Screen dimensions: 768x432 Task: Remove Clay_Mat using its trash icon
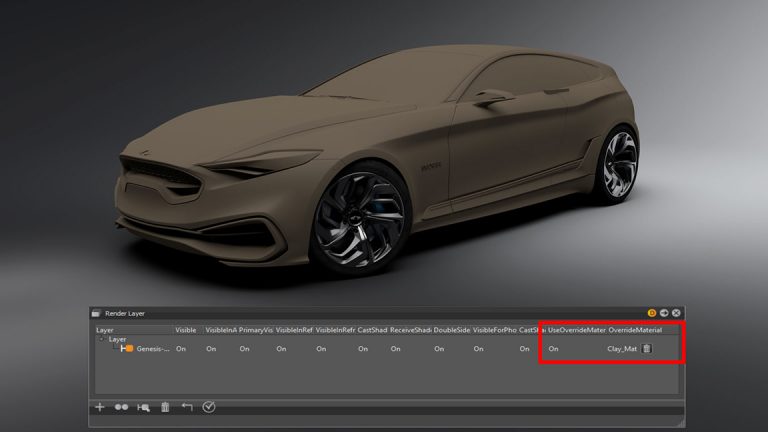647,349
